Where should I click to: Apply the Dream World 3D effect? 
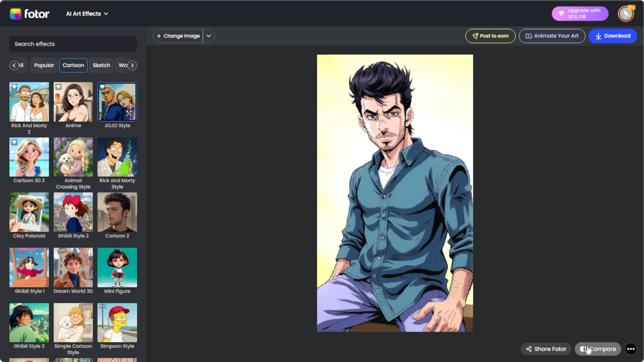(73, 268)
